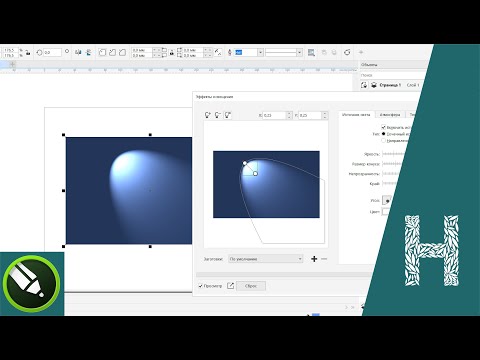Click the pop-out preview window icon
480x360 pixels.
pos(230,286)
